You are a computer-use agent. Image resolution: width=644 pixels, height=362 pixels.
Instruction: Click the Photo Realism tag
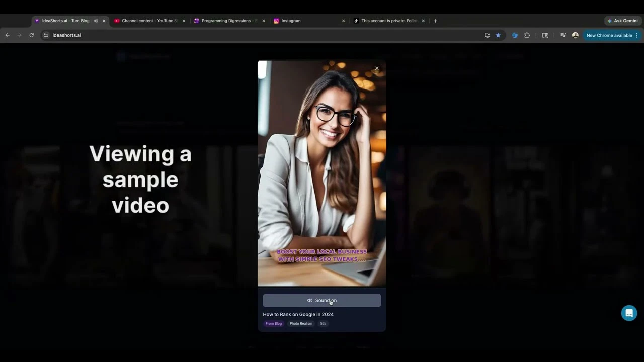point(301,323)
